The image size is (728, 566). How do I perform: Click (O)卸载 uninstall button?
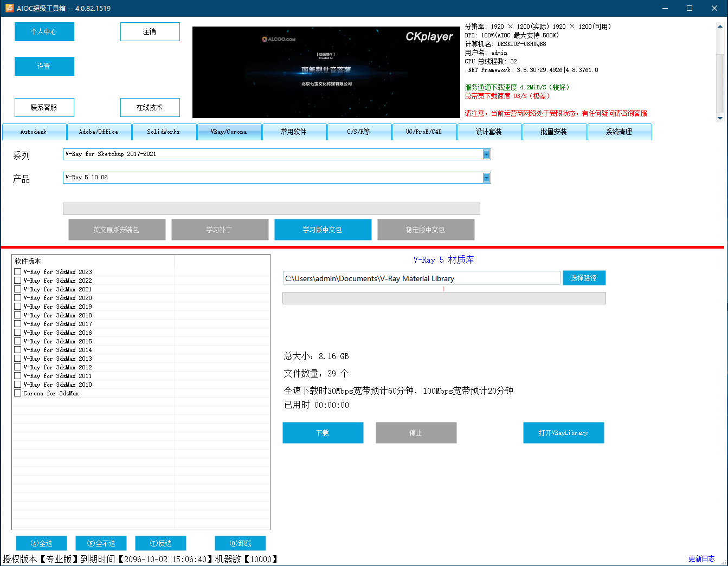[241, 543]
